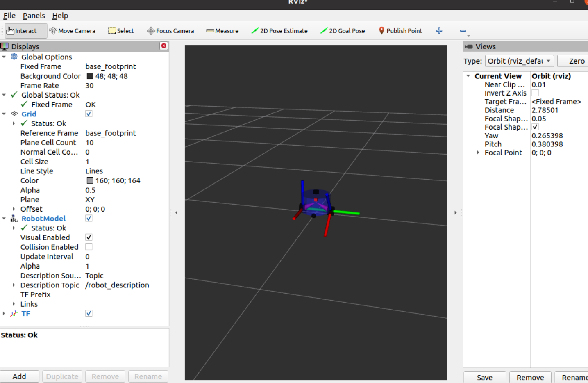Close the Displays panel with red X
Screen dimensions: 588x383
164,46
